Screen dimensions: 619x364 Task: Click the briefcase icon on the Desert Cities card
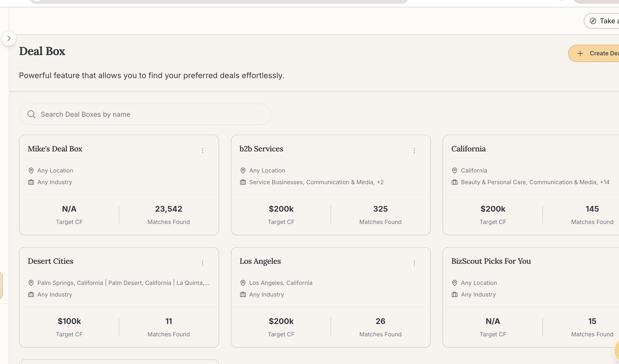point(31,294)
